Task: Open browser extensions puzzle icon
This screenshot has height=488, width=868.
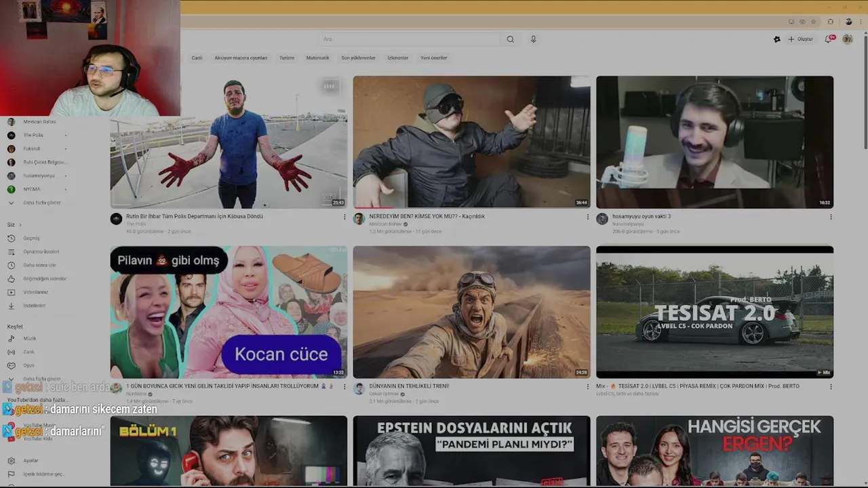Action: coord(831,22)
